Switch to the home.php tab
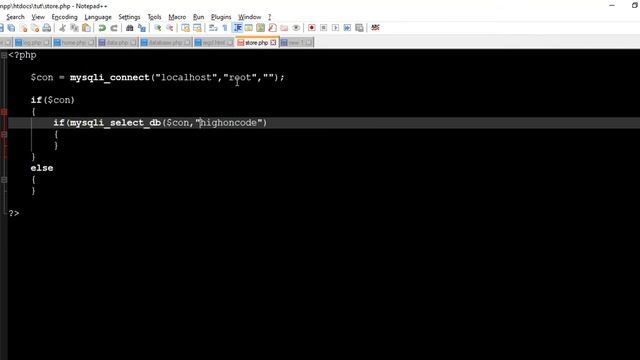 pyautogui.click(x=73, y=42)
